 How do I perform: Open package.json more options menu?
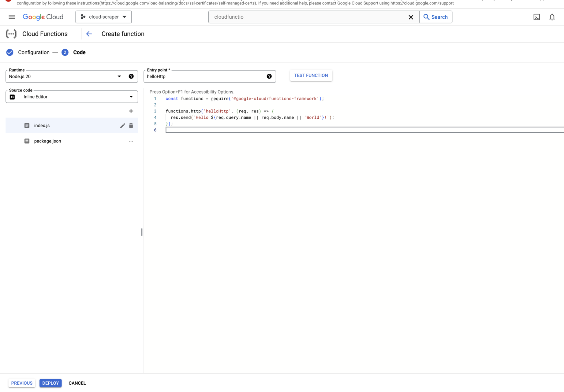pos(131,141)
